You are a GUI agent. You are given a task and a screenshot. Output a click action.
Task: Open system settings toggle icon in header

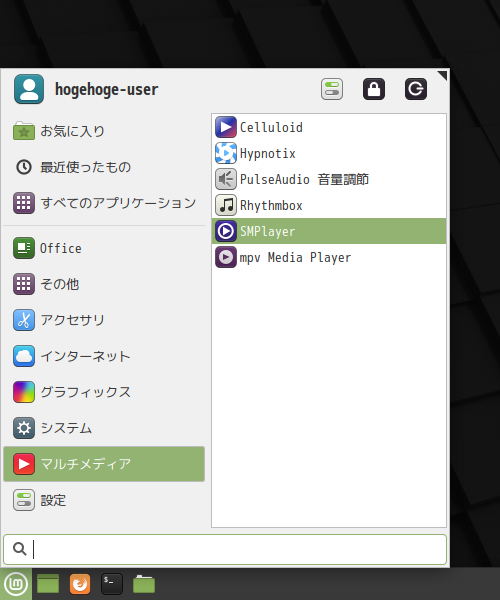[332, 89]
